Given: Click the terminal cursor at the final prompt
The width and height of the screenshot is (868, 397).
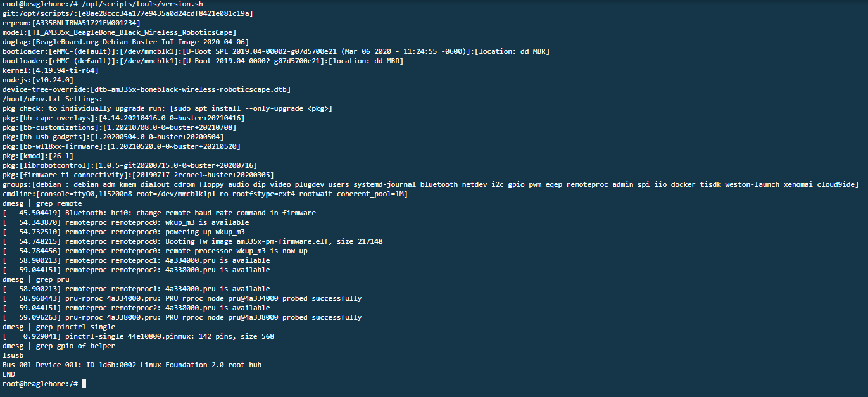Looking at the screenshot, I should (84, 384).
